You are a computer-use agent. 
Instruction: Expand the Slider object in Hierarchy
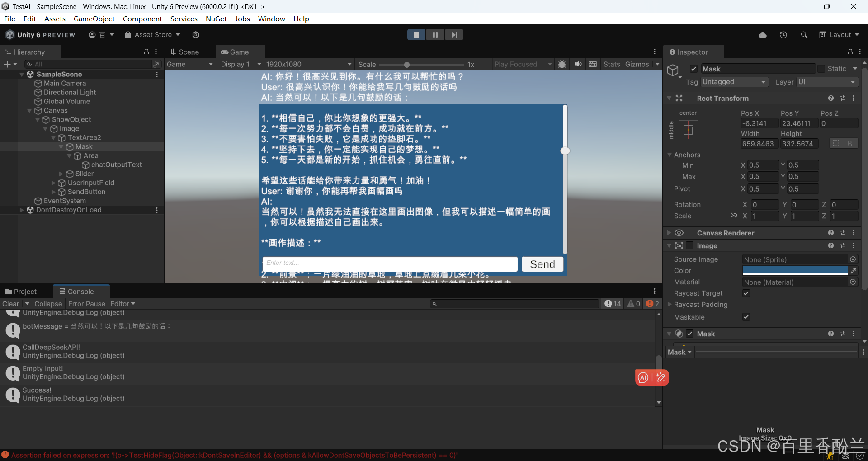pyautogui.click(x=61, y=174)
